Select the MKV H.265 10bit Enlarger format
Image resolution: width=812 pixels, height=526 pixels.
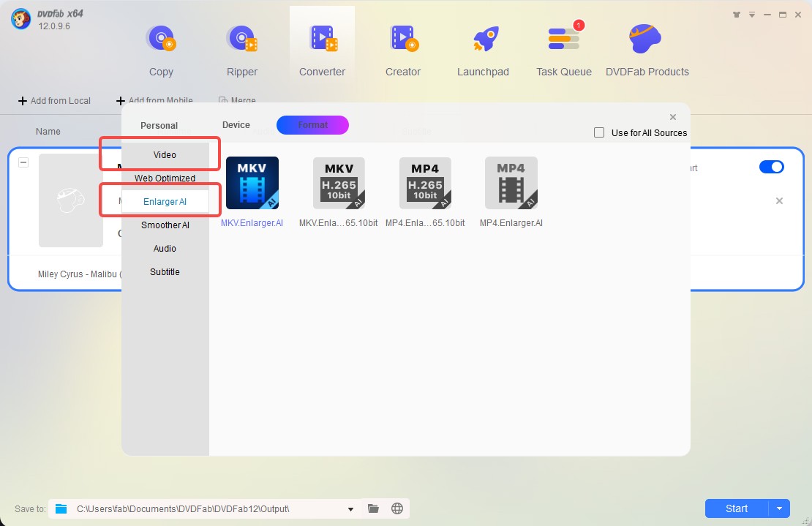point(339,183)
